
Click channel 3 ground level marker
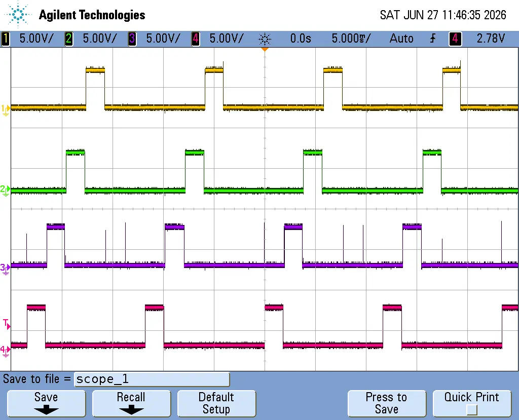[x=5, y=269]
